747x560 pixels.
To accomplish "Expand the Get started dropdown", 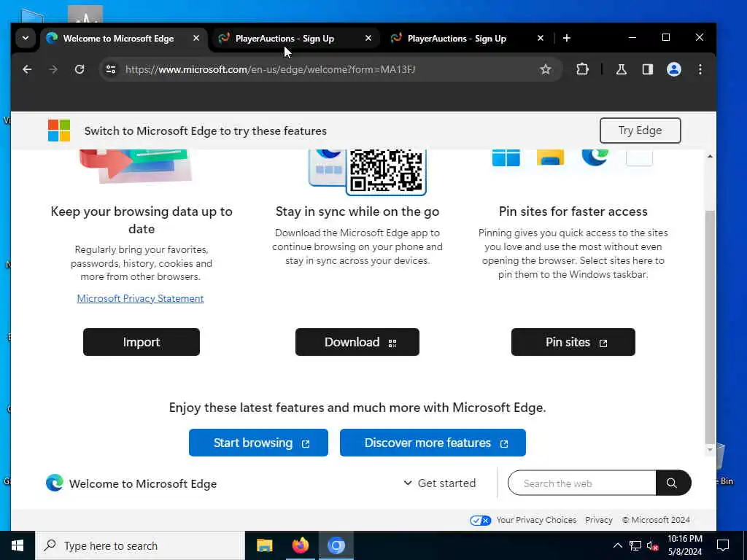I will pyautogui.click(x=439, y=483).
